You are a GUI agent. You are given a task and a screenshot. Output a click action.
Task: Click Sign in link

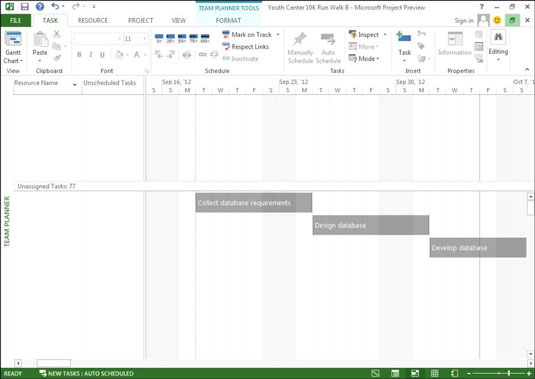(x=464, y=20)
